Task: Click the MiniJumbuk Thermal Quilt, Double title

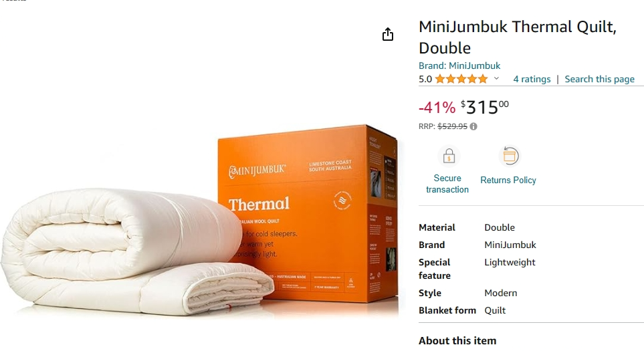Action: [518, 37]
